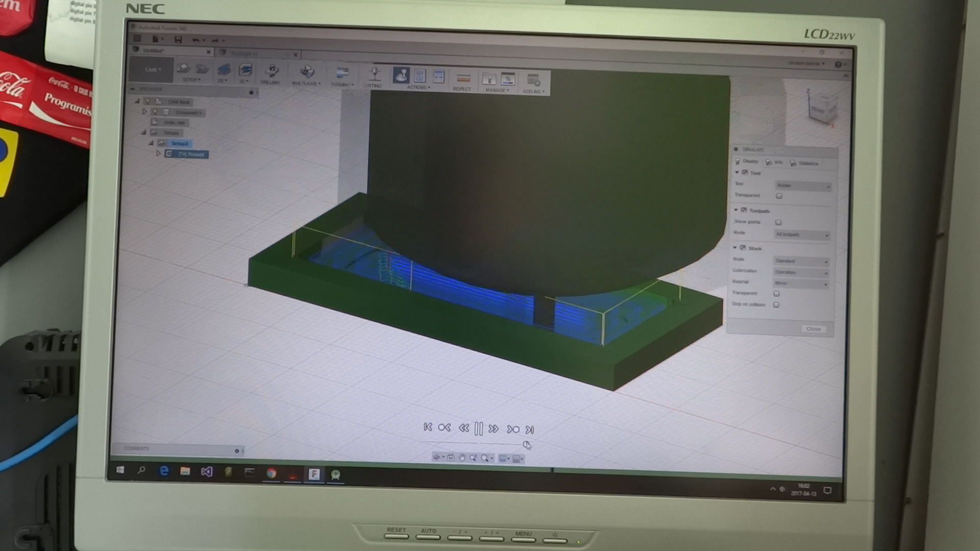Click the Redo arrow icon
Viewport: 980px width, 551px height.
pyautogui.click(x=215, y=40)
